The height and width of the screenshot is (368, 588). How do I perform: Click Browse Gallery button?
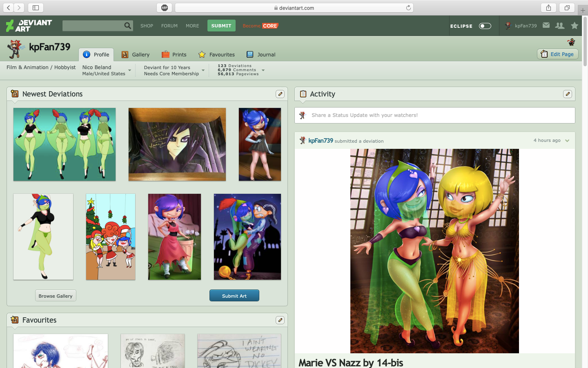pyautogui.click(x=56, y=296)
